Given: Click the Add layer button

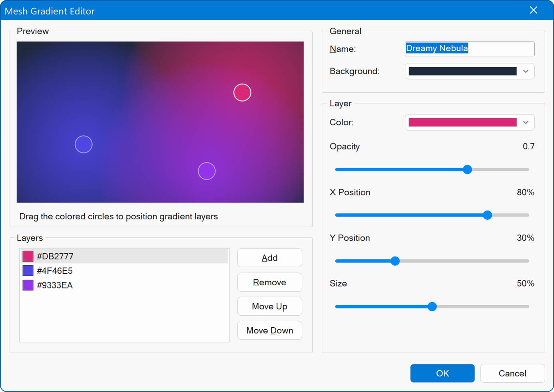Looking at the screenshot, I should 269,258.
